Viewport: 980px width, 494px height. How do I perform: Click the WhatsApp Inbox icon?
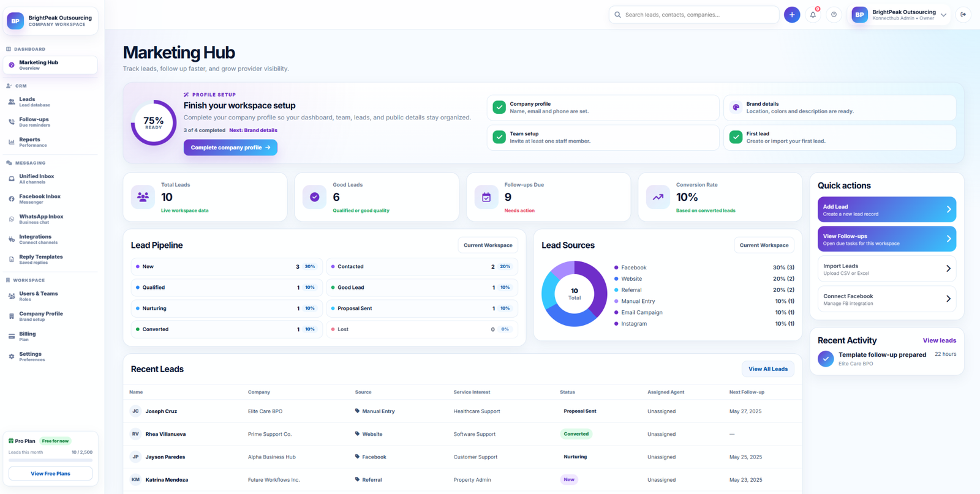11,219
